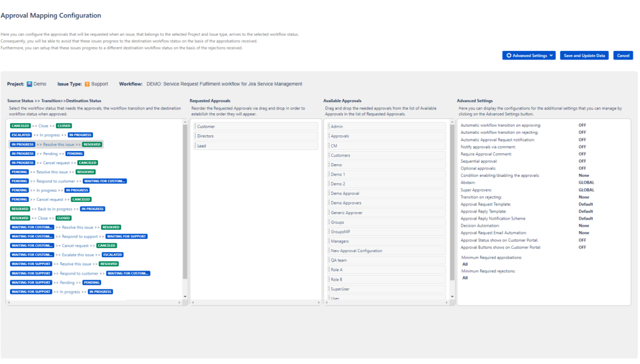
Task: Select ESCALATED >> In progress >> IN PROGRESS transition
Action: (x=51, y=135)
